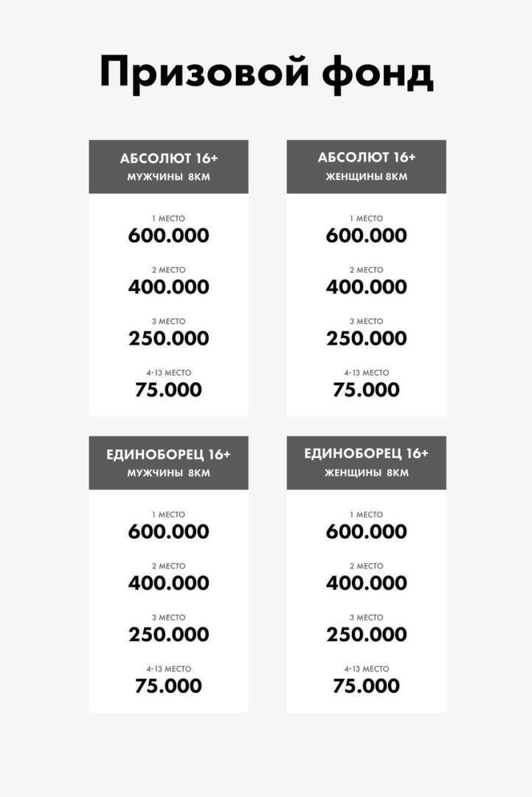Screen dimensions: 532x797
Task: Click 400.000 second-place prize in Абсолют Женщины
Action: pos(366,287)
